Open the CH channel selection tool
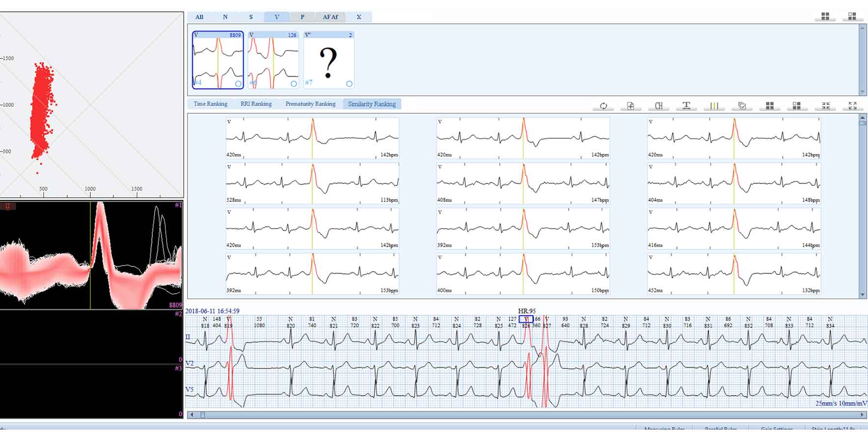The image size is (868, 439). tap(658, 106)
